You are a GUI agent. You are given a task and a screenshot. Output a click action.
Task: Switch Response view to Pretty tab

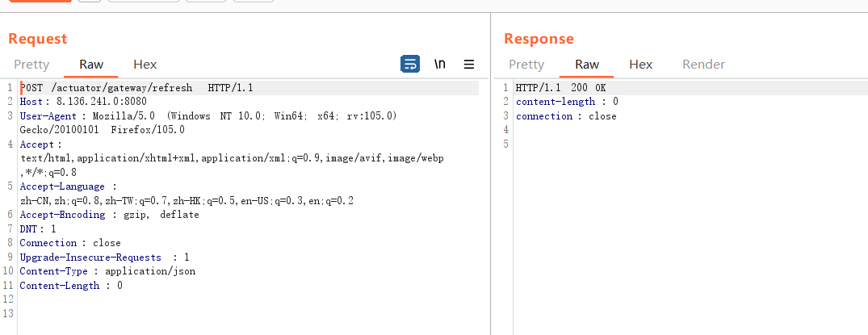point(526,65)
